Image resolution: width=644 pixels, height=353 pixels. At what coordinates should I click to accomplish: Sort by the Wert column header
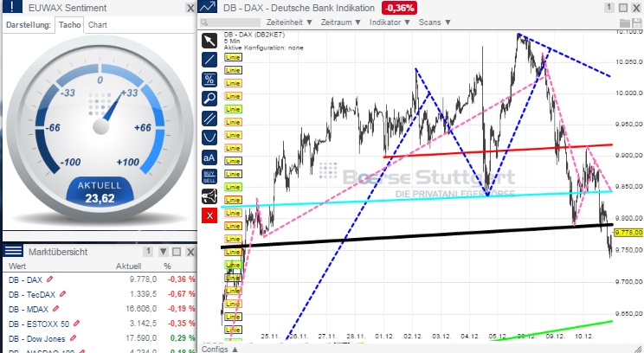tap(17, 266)
